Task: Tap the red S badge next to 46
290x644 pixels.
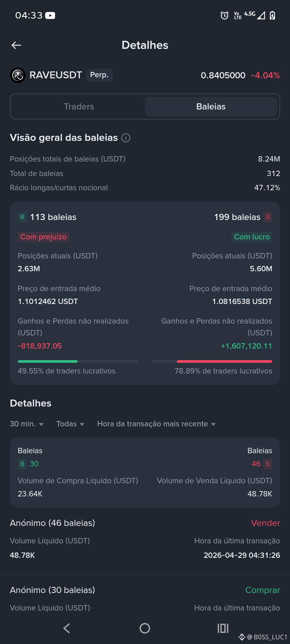Action: pos(268,464)
